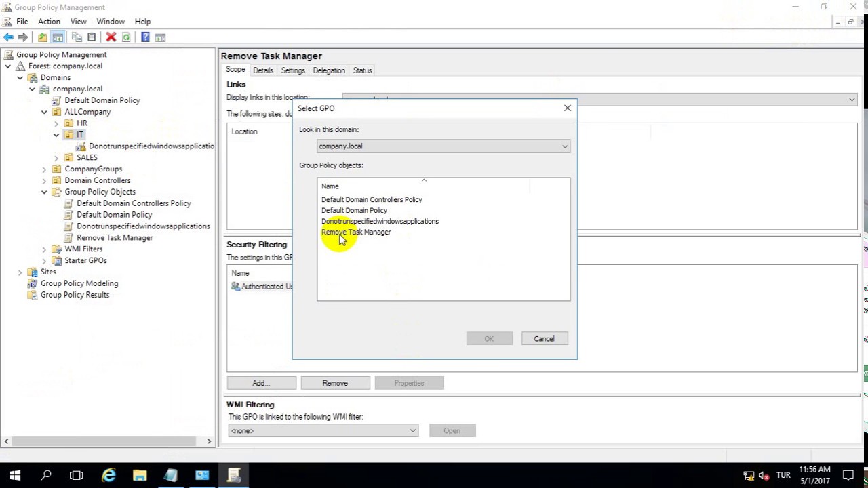This screenshot has height=488, width=868.
Task: Click the Back arrow in the toolbar
Action: 8,37
